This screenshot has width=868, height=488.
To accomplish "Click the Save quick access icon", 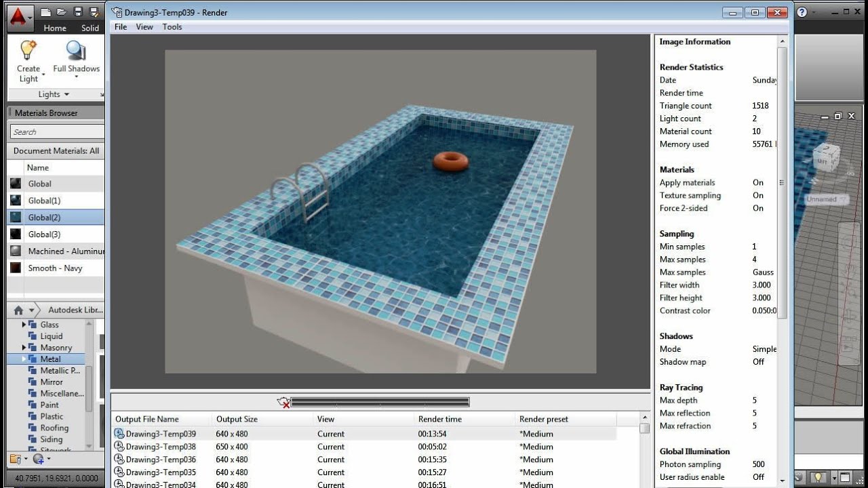I will tap(78, 12).
